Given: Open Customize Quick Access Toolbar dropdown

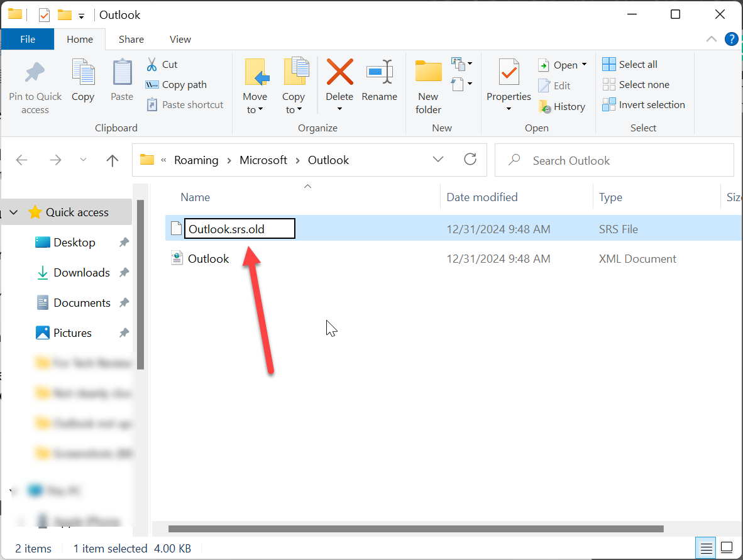Looking at the screenshot, I should (82, 16).
